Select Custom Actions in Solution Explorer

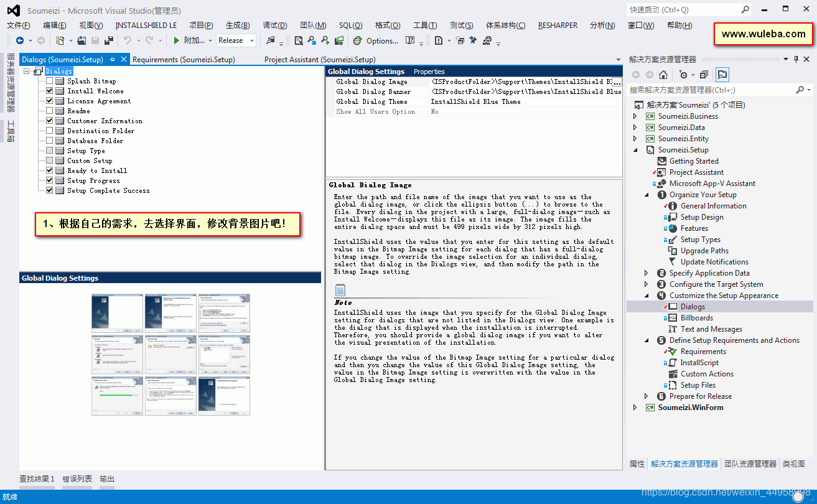point(707,374)
